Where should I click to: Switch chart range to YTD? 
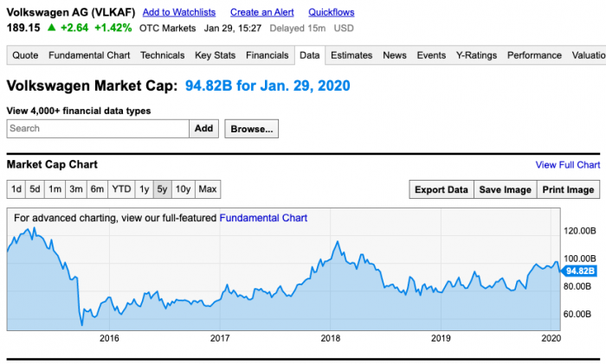click(x=121, y=189)
